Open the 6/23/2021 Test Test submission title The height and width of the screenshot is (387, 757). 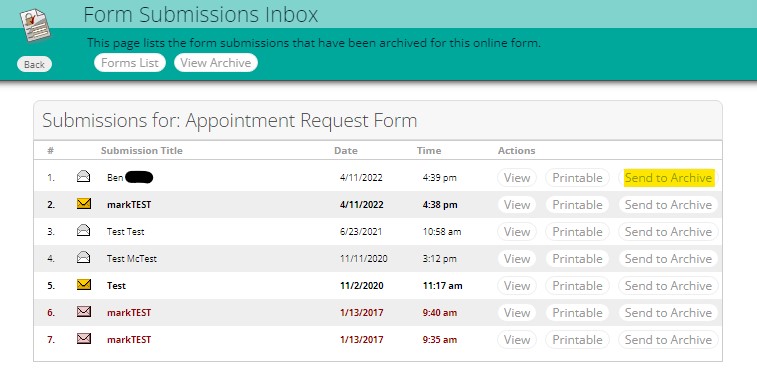[x=126, y=232]
